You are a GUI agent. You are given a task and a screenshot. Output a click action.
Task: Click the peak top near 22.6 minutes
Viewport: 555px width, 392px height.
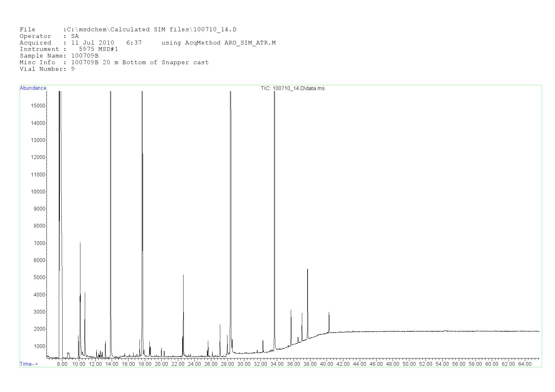click(183, 276)
